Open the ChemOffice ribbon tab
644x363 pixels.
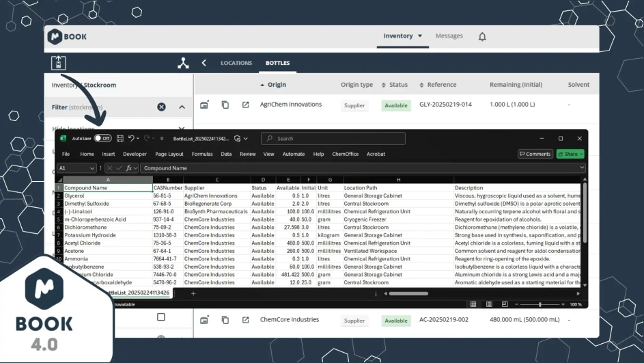pos(345,154)
